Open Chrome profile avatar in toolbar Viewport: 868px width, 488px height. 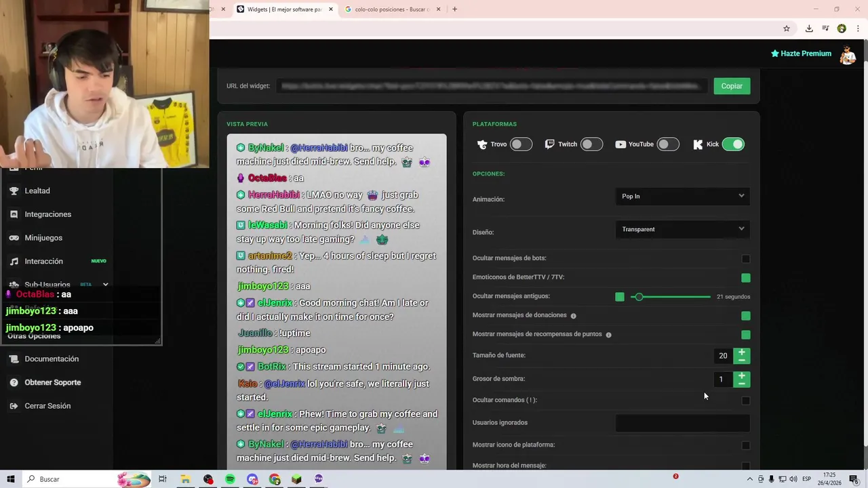pos(842,28)
